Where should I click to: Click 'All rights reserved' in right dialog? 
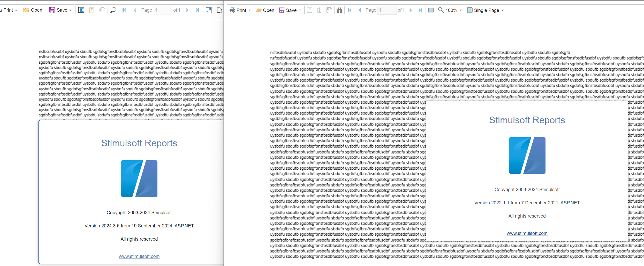click(527, 216)
